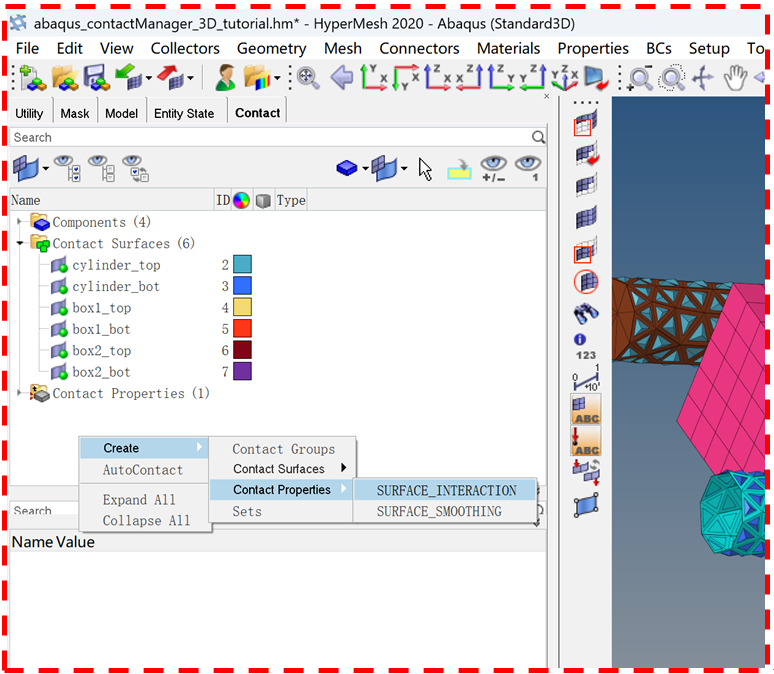The width and height of the screenshot is (774, 674).
Task: Click the Open Model folder icon
Action: (x=65, y=78)
